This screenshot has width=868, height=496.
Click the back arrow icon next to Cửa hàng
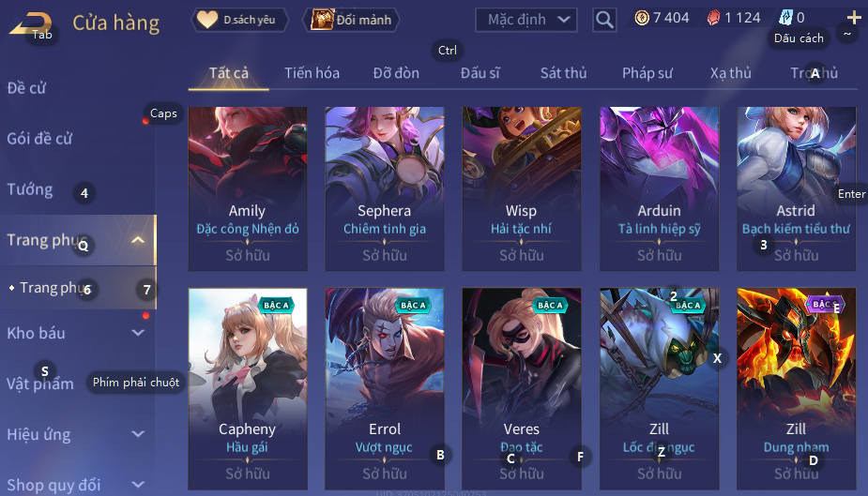pos(30,23)
